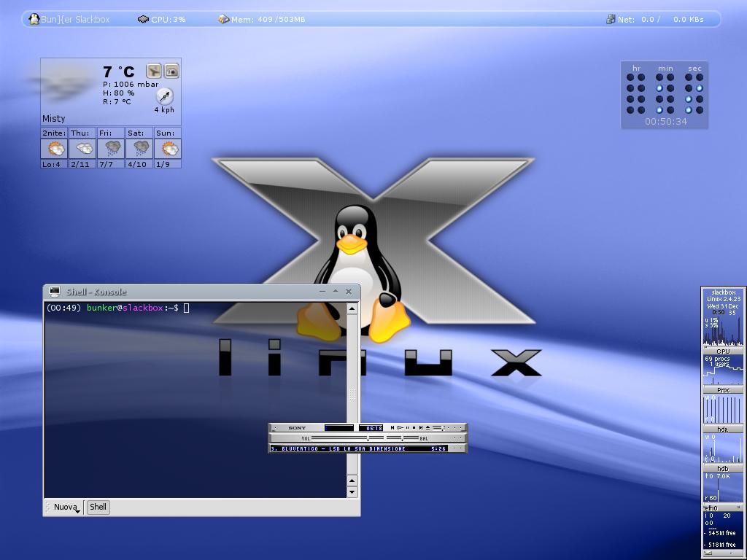Close the Shell - Konsole window
This screenshot has width=747, height=560.
(349, 292)
